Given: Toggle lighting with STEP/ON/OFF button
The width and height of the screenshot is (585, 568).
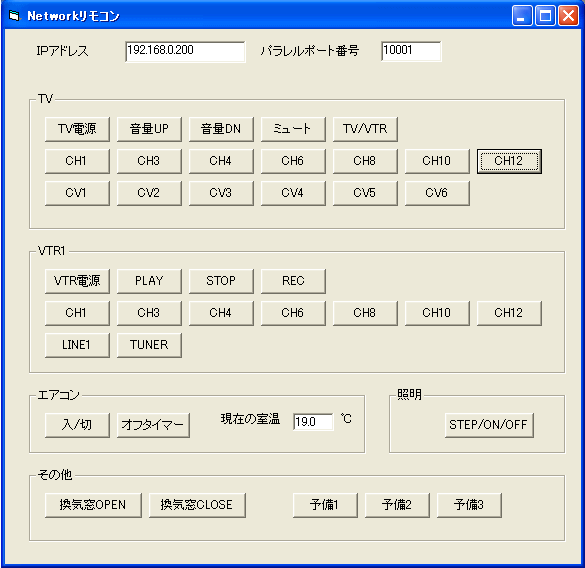Looking at the screenshot, I should point(489,425).
